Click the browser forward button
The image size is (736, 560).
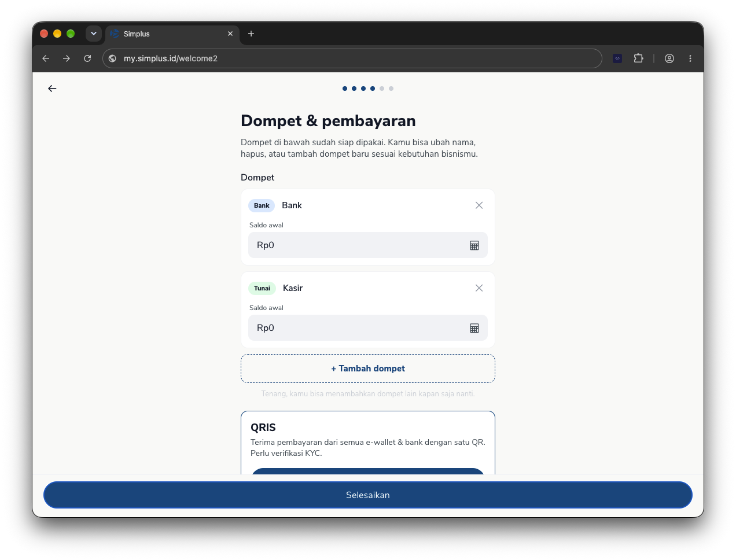click(x=67, y=58)
